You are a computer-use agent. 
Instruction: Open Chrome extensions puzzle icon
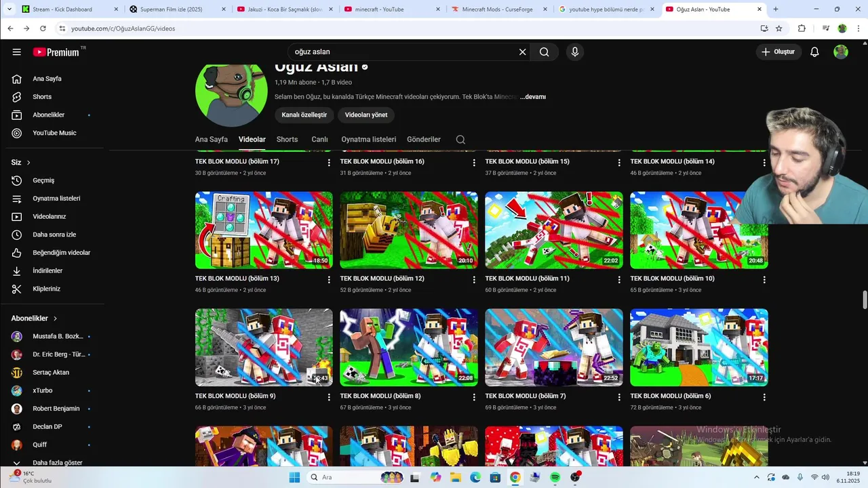tap(802, 28)
